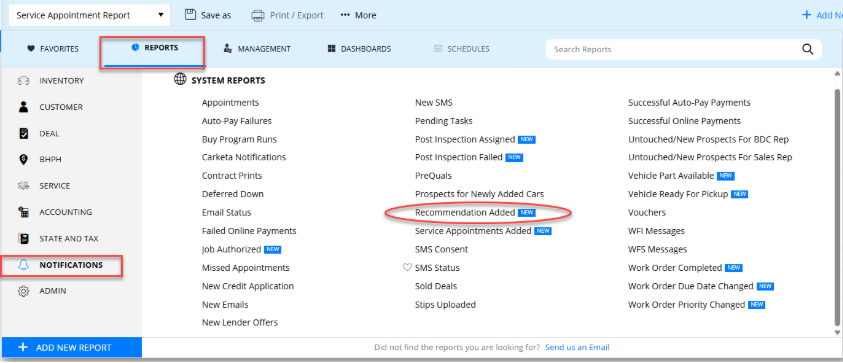Open the Vehicle Ready For Pickup report
Screen dimensions: 843x363
point(678,194)
